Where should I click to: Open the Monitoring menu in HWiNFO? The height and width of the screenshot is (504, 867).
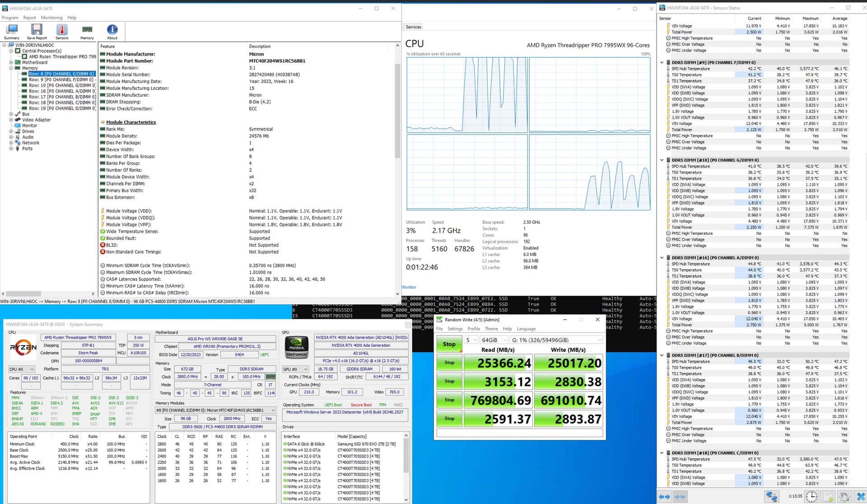pos(51,18)
